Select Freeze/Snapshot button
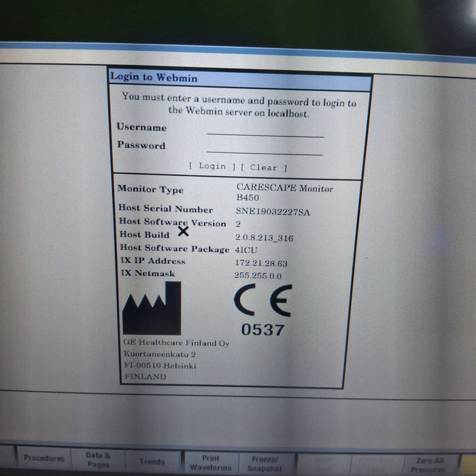The height and width of the screenshot is (476, 476). click(265, 464)
